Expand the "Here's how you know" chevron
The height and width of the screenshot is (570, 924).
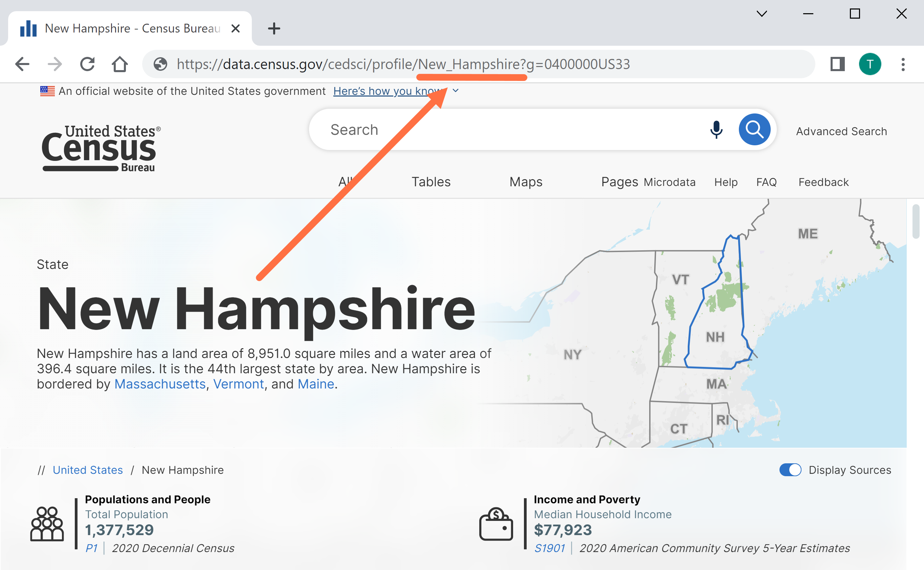tap(456, 91)
